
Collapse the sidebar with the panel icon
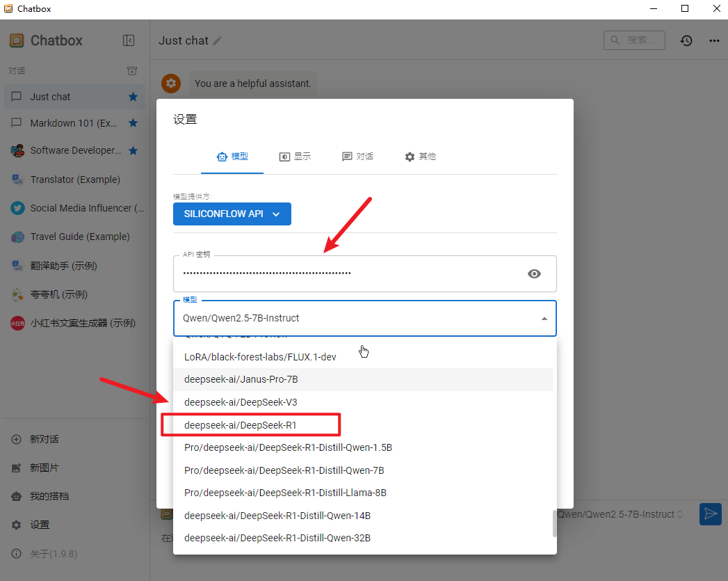coord(129,40)
